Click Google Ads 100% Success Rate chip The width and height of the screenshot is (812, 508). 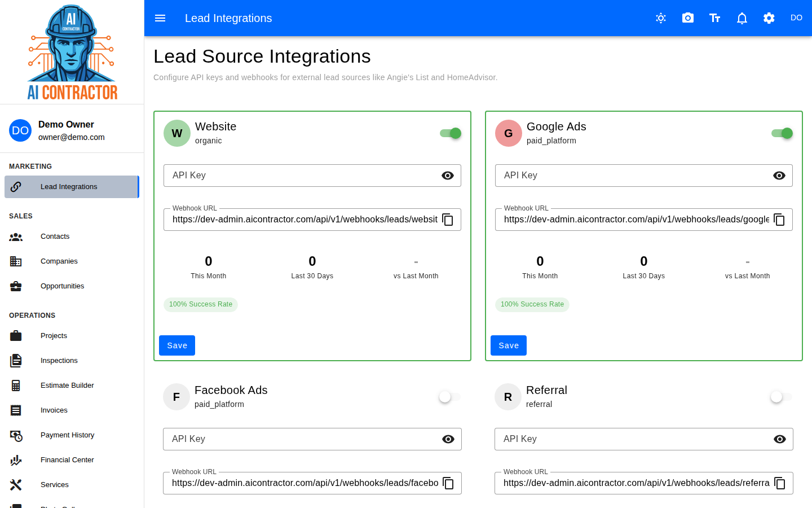coord(532,304)
